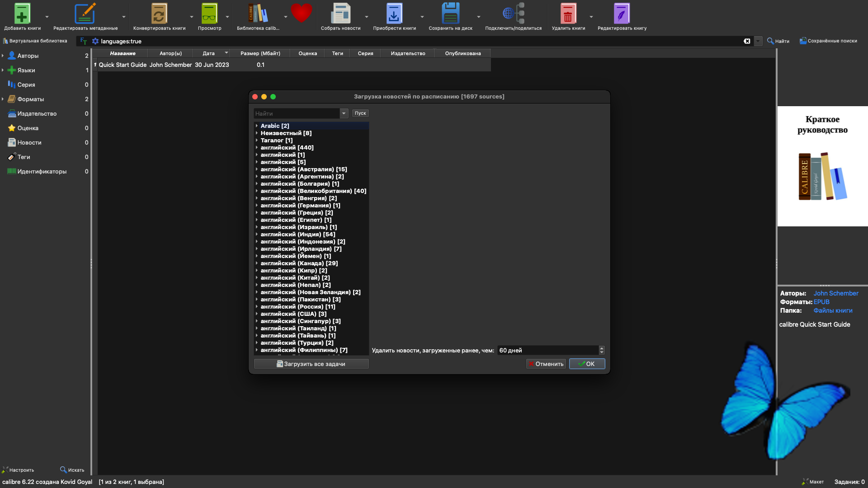This screenshot has width=868, height=488.
Task: Click the John Schember author link
Action: [835, 293]
